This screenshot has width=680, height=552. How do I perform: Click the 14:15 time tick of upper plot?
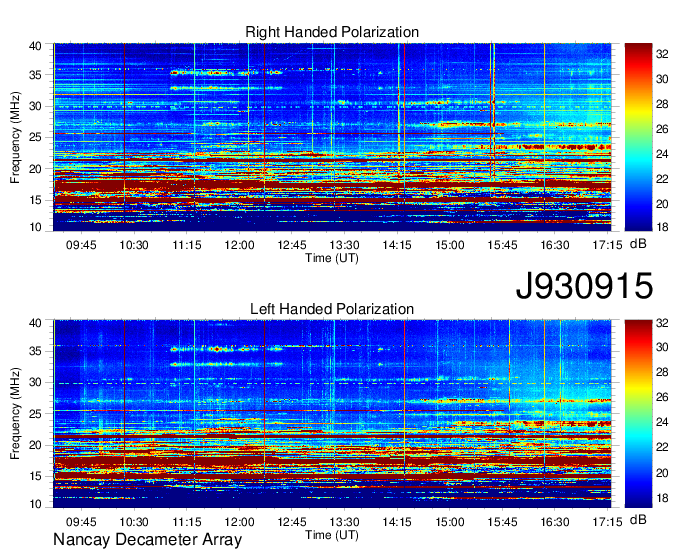[x=397, y=245]
